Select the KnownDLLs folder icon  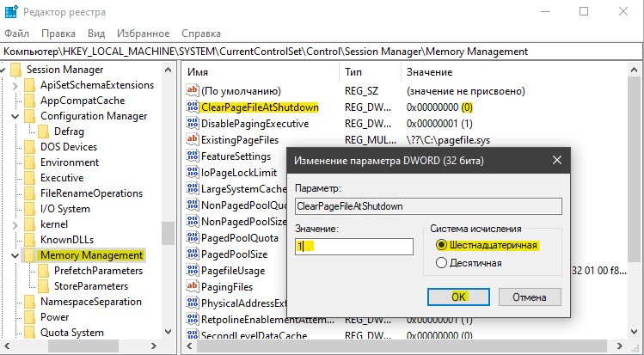29,240
